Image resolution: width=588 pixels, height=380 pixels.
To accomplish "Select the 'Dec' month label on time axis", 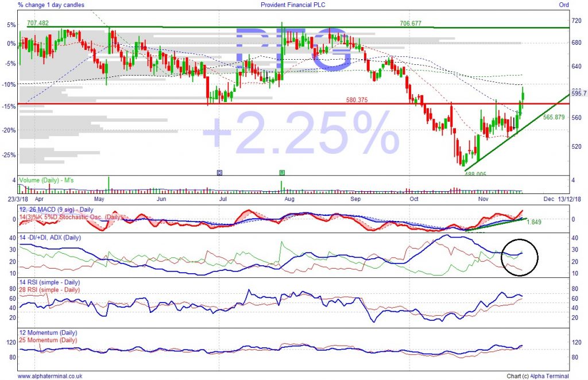I will tap(548, 199).
